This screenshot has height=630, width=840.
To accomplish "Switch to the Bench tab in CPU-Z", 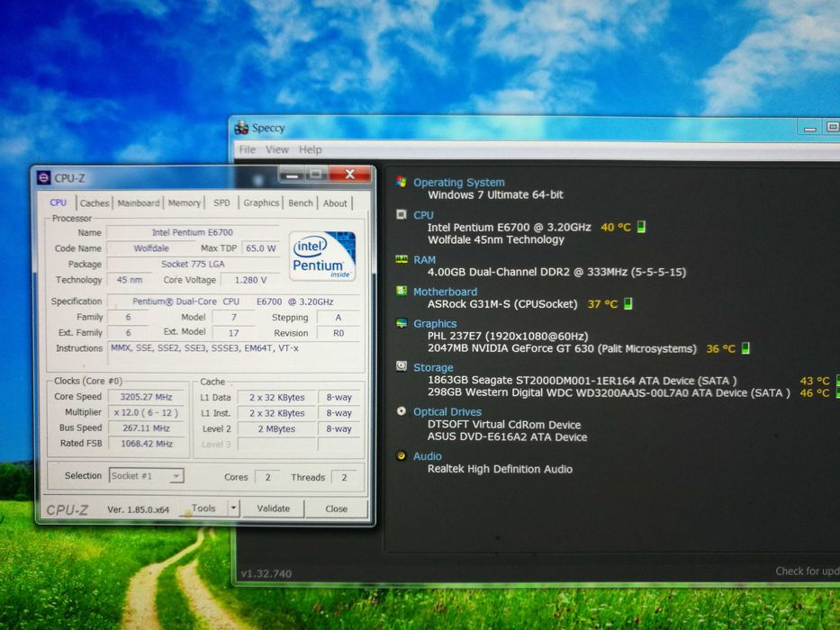I will [300, 203].
